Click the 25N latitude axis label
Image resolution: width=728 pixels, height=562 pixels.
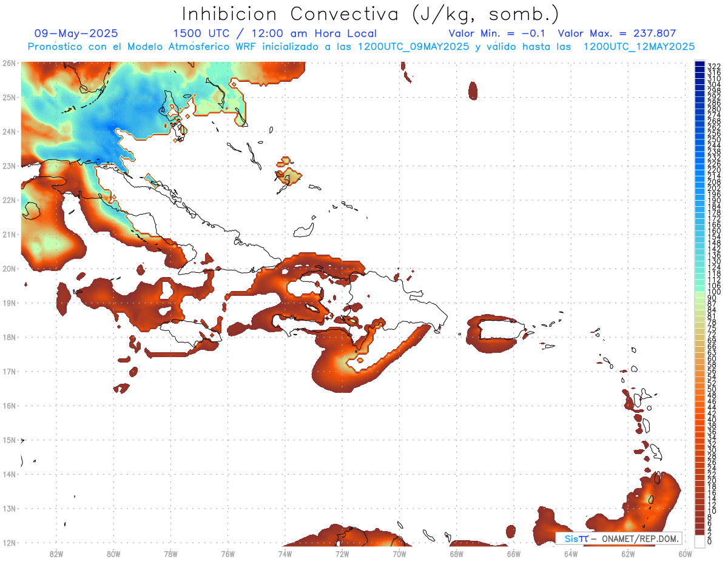(9, 97)
